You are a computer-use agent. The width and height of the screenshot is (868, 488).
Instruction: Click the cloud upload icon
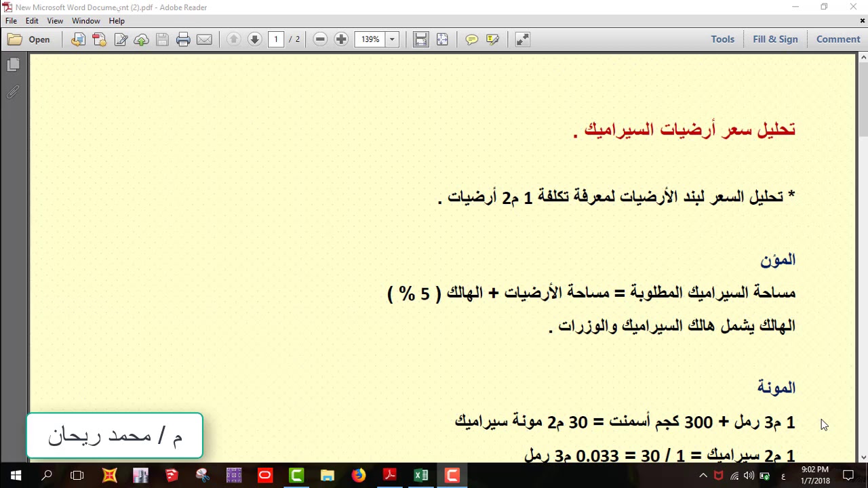coord(141,39)
